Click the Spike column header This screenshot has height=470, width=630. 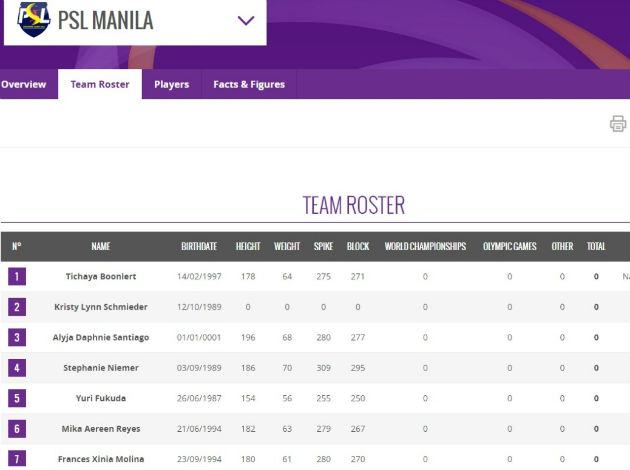[323, 247]
